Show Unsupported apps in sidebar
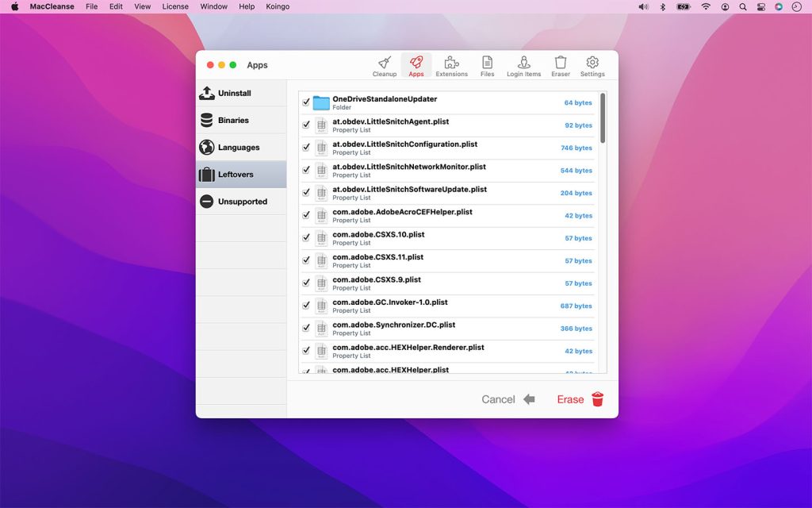This screenshot has height=508, width=812. [x=241, y=202]
